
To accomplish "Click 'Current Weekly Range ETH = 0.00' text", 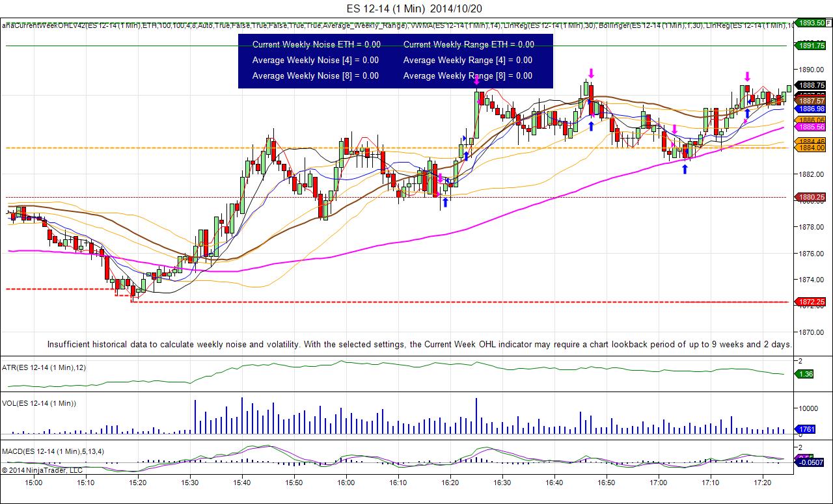I will click(469, 45).
